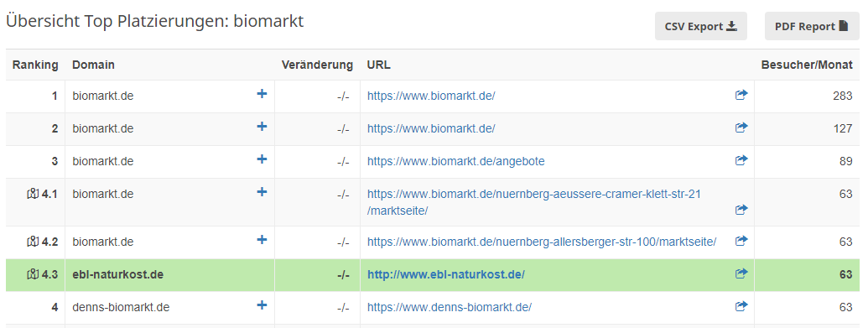Image resolution: width=868 pixels, height=328 pixels.
Task: Click the 127 visitors value
Action: tap(843, 128)
